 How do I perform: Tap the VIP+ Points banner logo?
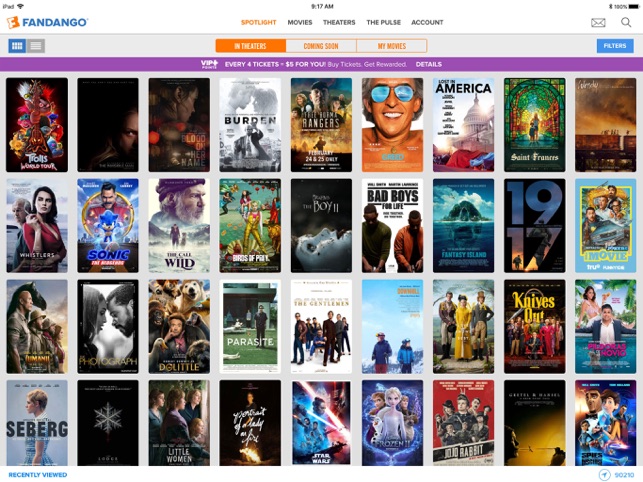point(210,64)
